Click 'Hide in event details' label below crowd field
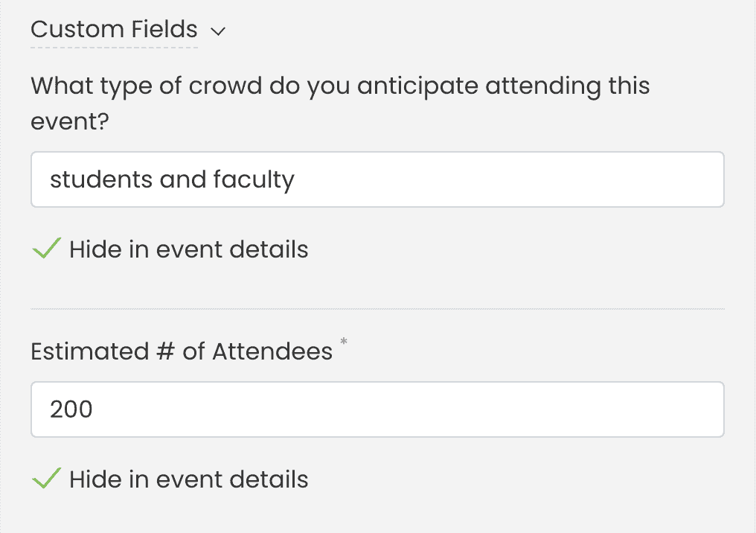The image size is (756, 533). 188,249
